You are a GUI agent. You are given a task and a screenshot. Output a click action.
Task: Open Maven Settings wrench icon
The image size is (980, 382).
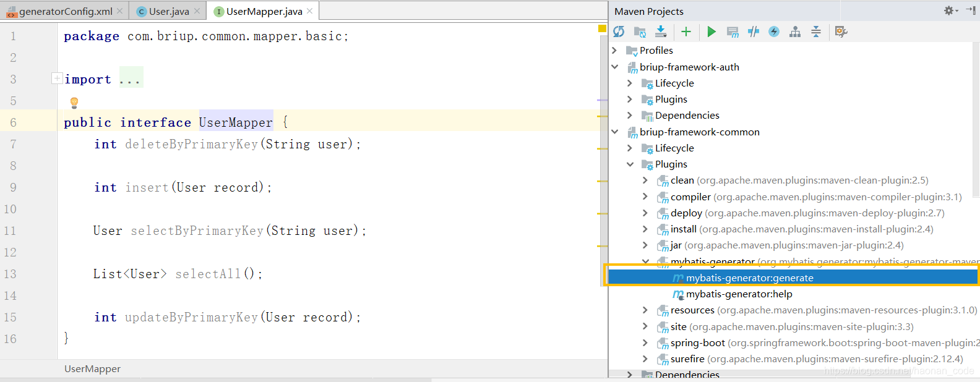click(841, 32)
